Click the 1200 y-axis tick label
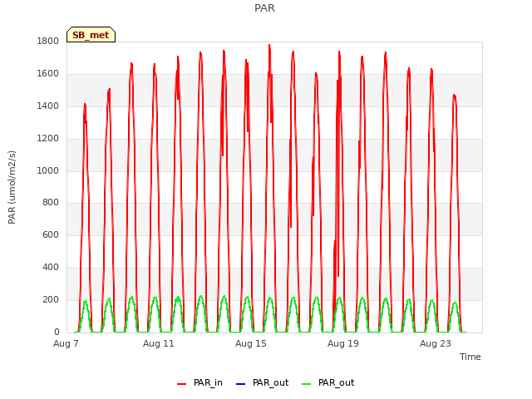The width and height of the screenshot is (532, 399). pos(48,139)
